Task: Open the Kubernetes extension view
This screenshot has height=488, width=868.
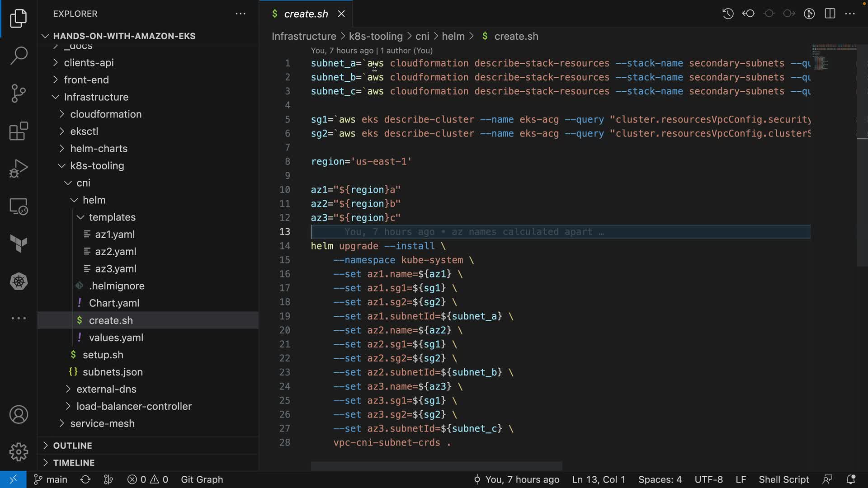Action: click(x=19, y=282)
